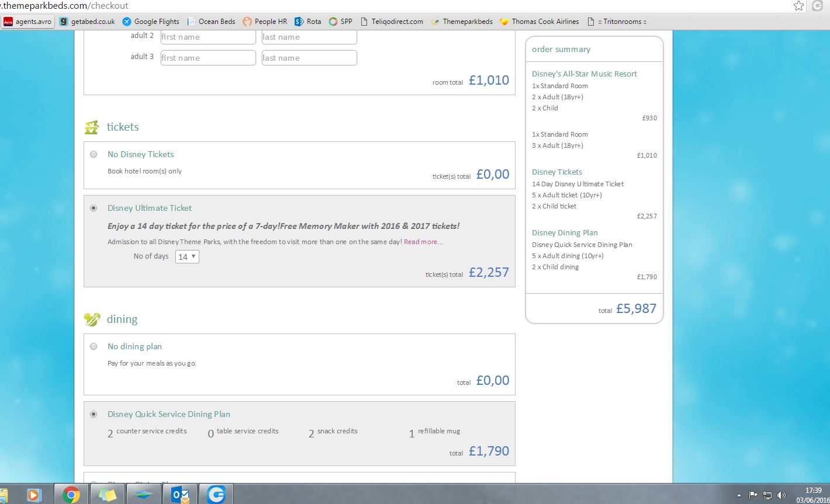Click the 0 table service credits text
830x504 pixels.
tap(243, 432)
